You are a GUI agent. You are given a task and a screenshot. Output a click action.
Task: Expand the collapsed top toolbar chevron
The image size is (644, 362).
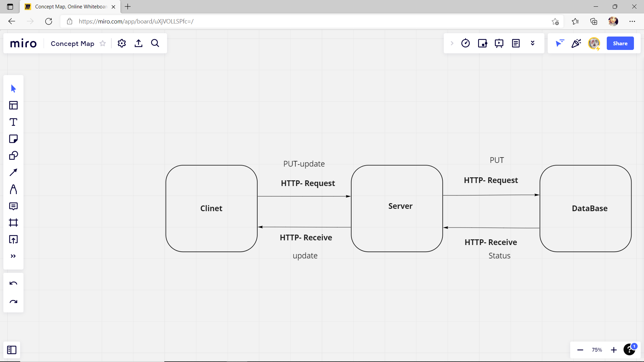pyautogui.click(x=452, y=43)
